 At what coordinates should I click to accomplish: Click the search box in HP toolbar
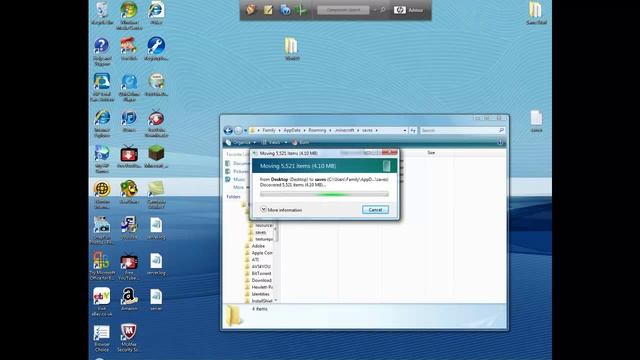click(343, 10)
